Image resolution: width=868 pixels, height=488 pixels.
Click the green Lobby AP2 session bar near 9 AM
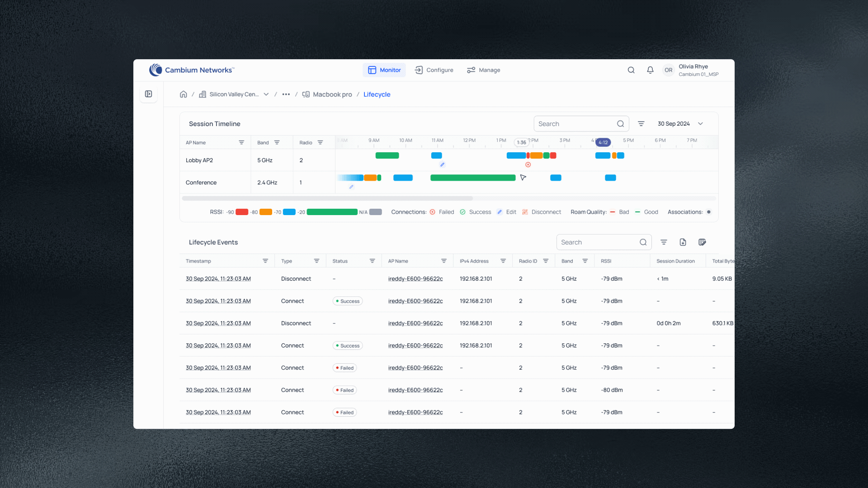(387, 155)
